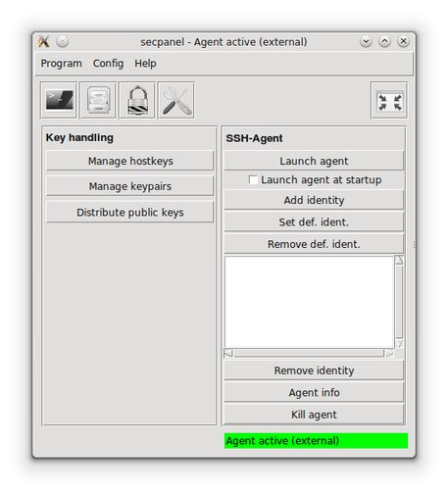Click the Kill agent button
This screenshot has height=490, width=448.
coord(314,415)
